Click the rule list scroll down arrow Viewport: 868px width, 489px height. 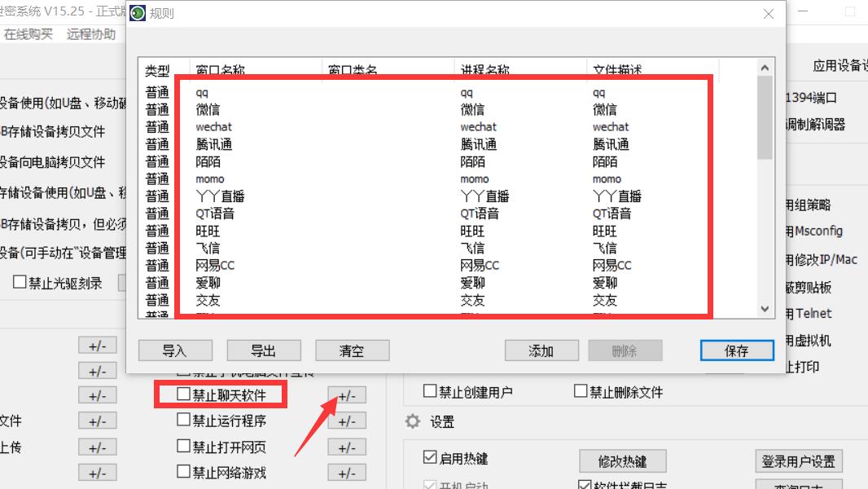coord(765,309)
